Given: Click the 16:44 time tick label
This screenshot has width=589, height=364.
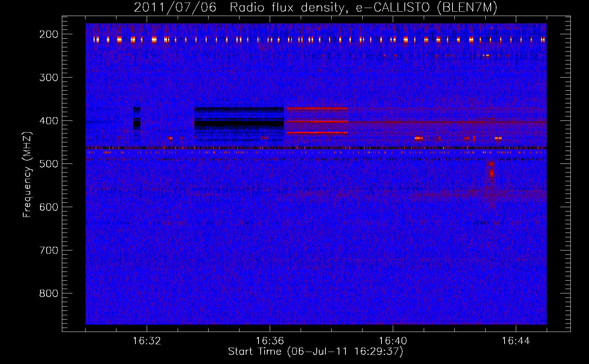Looking at the screenshot, I should coord(516,341).
